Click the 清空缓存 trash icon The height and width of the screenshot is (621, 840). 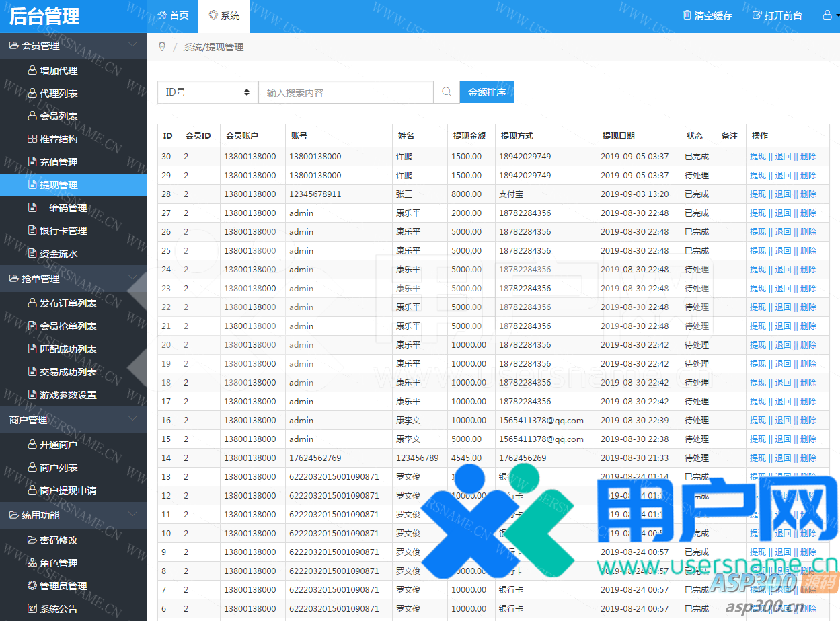tap(687, 15)
